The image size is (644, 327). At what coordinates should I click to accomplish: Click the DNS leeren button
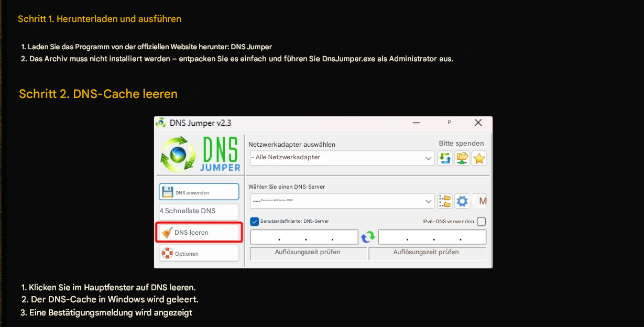point(199,232)
